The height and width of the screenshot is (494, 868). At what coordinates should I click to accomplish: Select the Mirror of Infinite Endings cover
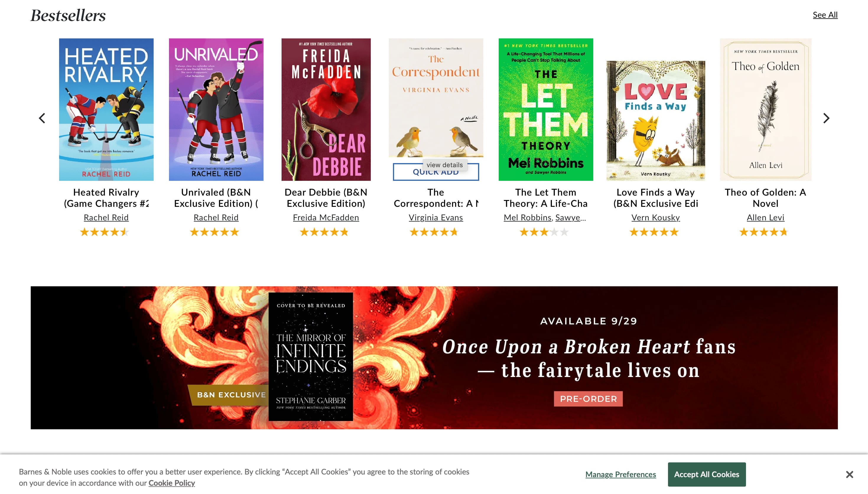[x=311, y=357]
